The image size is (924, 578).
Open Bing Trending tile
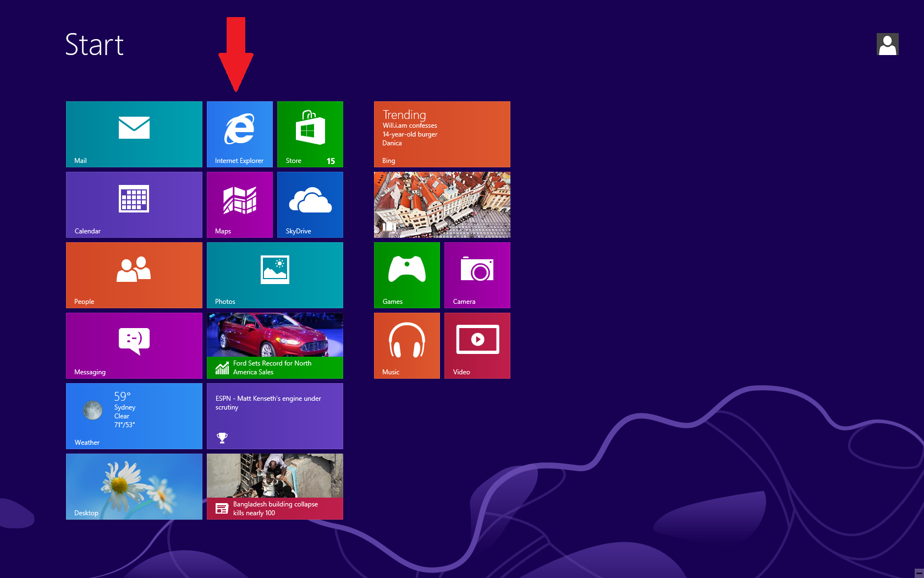tap(442, 134)
